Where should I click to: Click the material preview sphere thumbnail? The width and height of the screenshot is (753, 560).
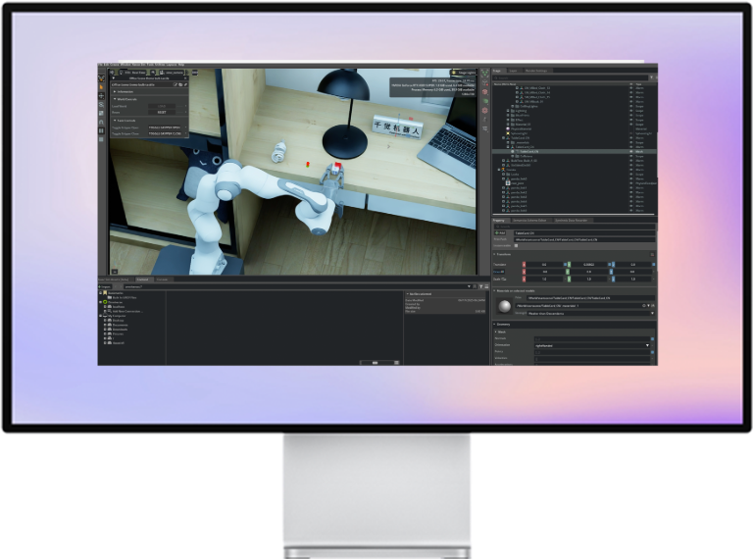click(504, 307)
